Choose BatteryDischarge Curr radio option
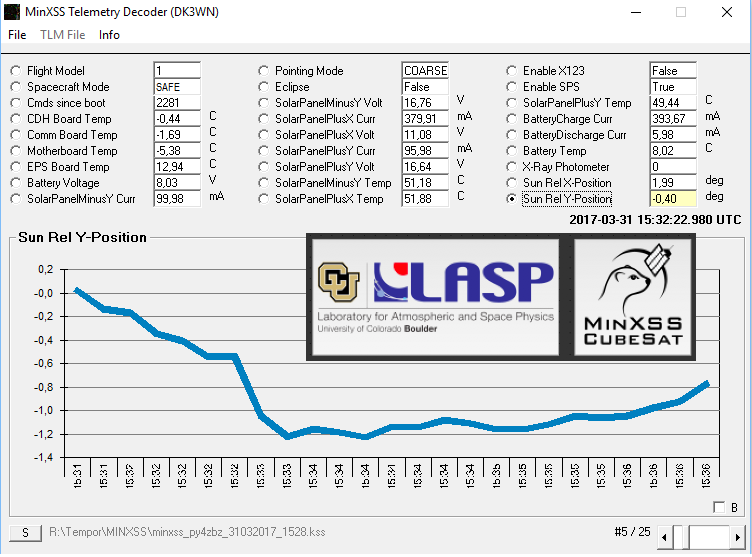The image size is (752, 557). point(512,135)
